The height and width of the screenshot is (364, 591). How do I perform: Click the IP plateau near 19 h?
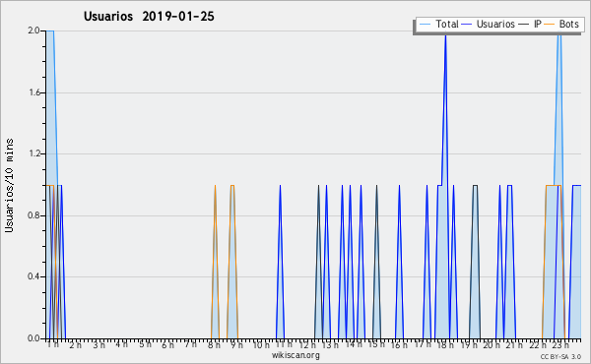point(476,185)
